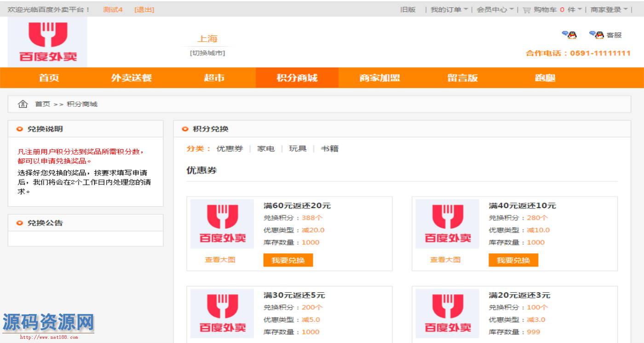The image size is (644, 343).
Task: Click the 减5.0 discount value
Action: pyautogui.click(x=310, y=320)
